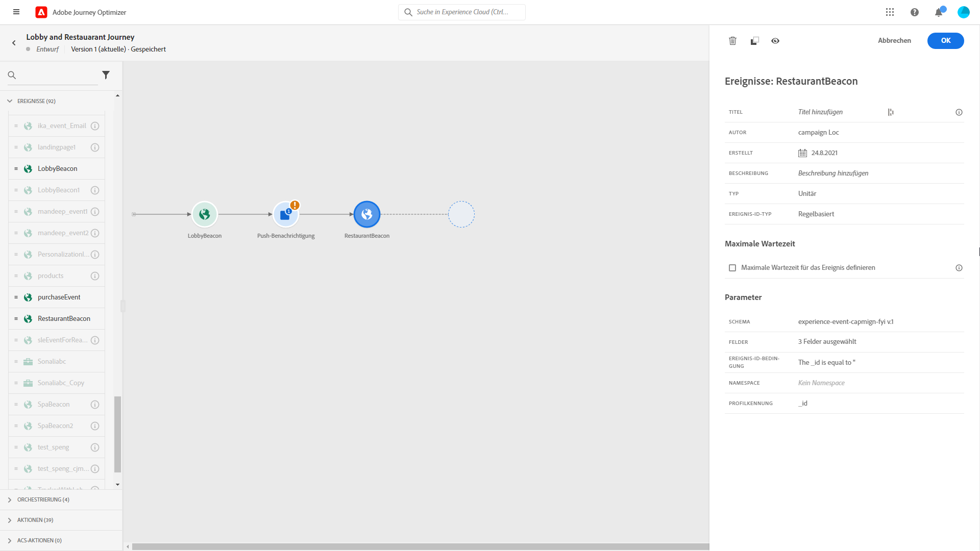Select purchaseEvent in the events list
Viewport: 980px width, 551px height.
tap(59, 297)
